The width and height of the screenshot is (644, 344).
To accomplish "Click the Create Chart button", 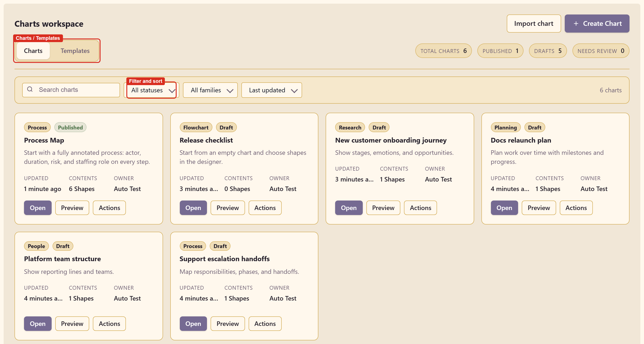I will coord(597,24).
